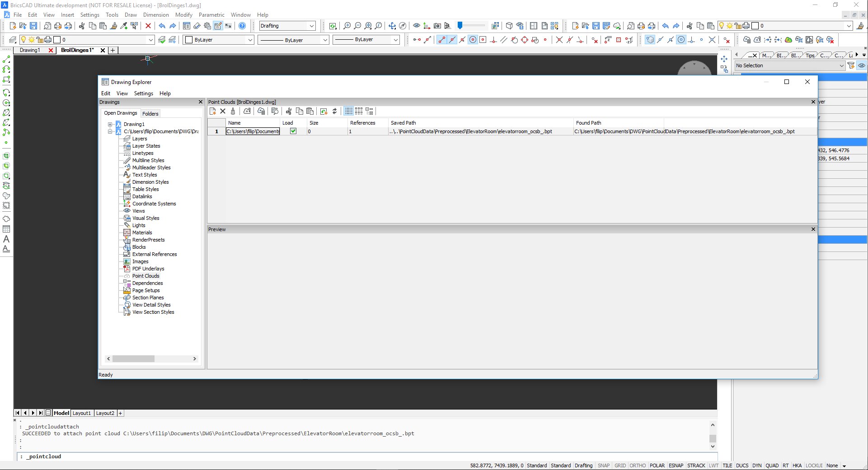Image resolution: width=868 pixels, height=470 pixels.
Task: Switch to Folders tab in Drawings pane
Action: [150, 114]
